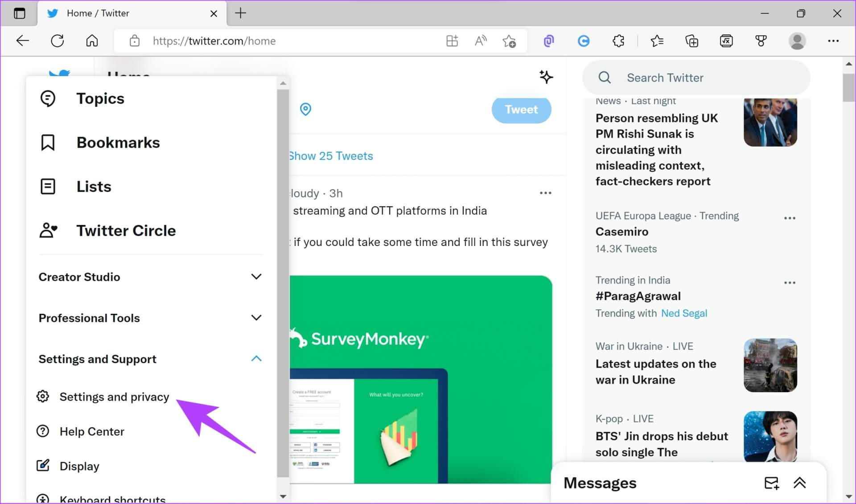Open Settings and privacy menu item
856x504 pixels.
114,397
